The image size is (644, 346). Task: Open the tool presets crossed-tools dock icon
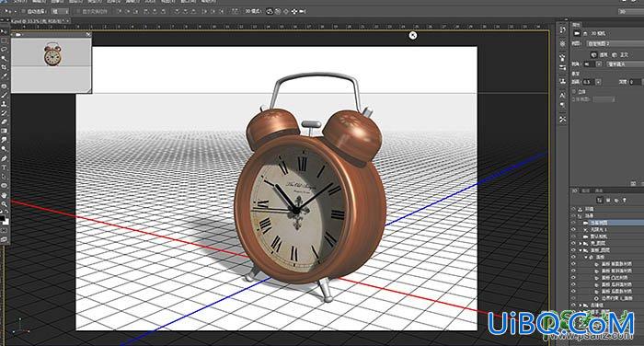click(x=563, y=120)
